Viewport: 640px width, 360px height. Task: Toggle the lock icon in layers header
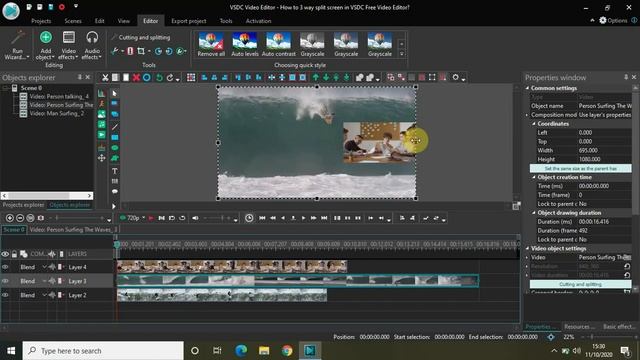point(14,254)
